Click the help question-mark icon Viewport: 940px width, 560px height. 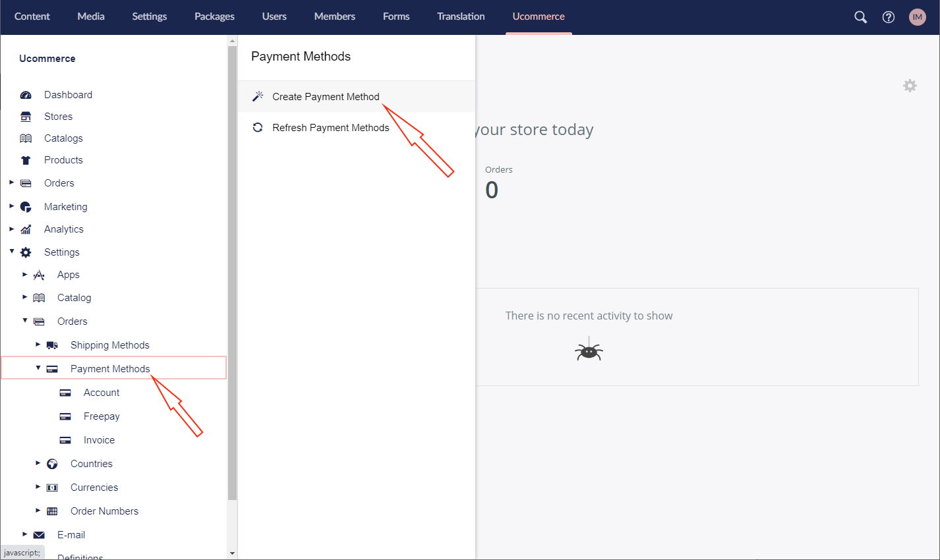coord(888,16)
